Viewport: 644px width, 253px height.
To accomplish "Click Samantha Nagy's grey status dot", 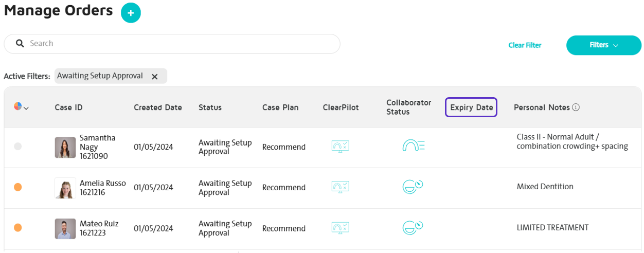I will 18,147.
